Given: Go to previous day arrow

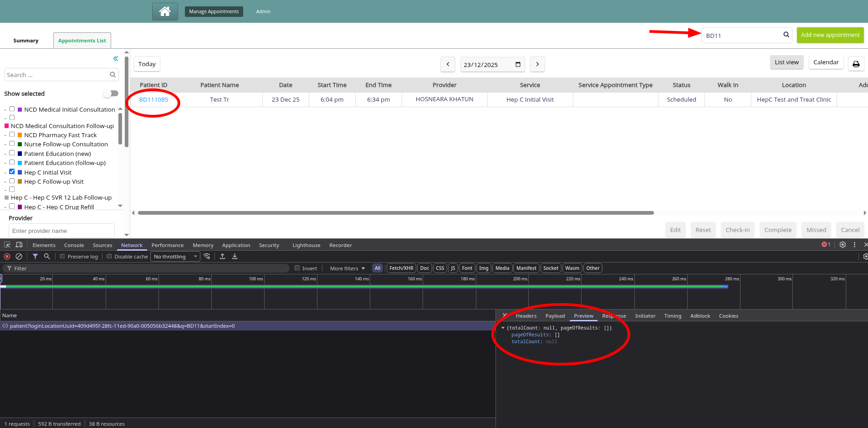Looking at the screenshot, I should [x=448, y=64].
